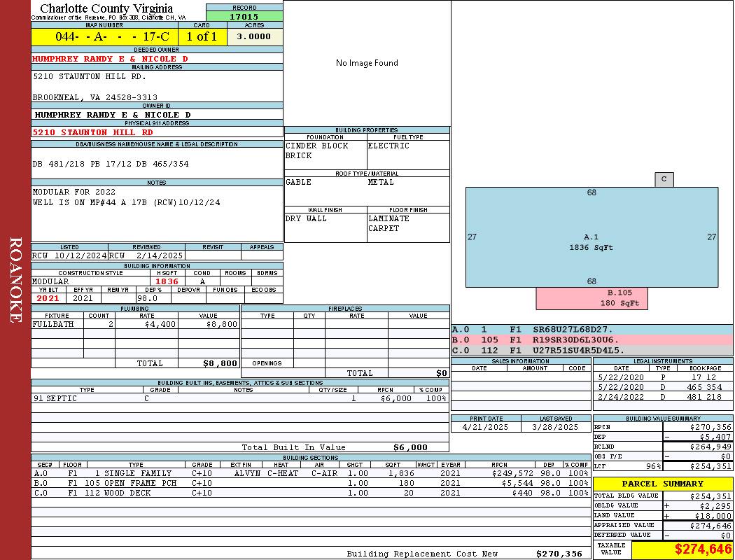
Task: Click legal instrument 2/24/2022 D 481 218
Action: 663,397
